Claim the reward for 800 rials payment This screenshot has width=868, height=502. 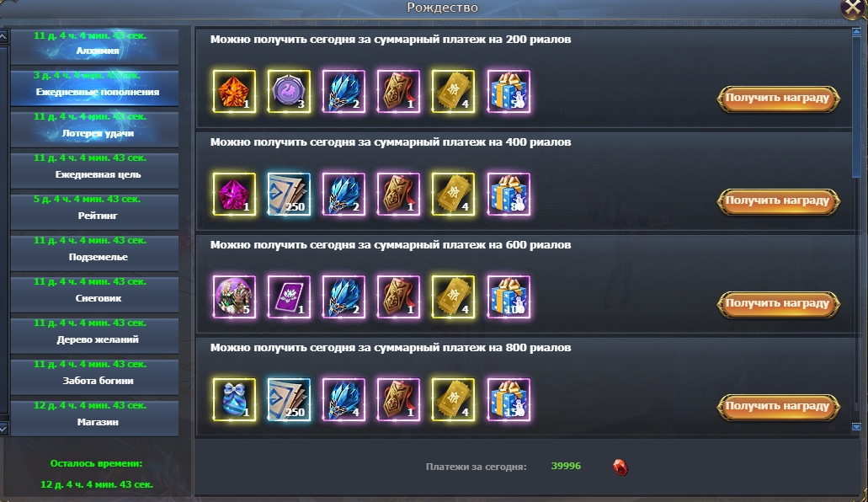point(778,407)
